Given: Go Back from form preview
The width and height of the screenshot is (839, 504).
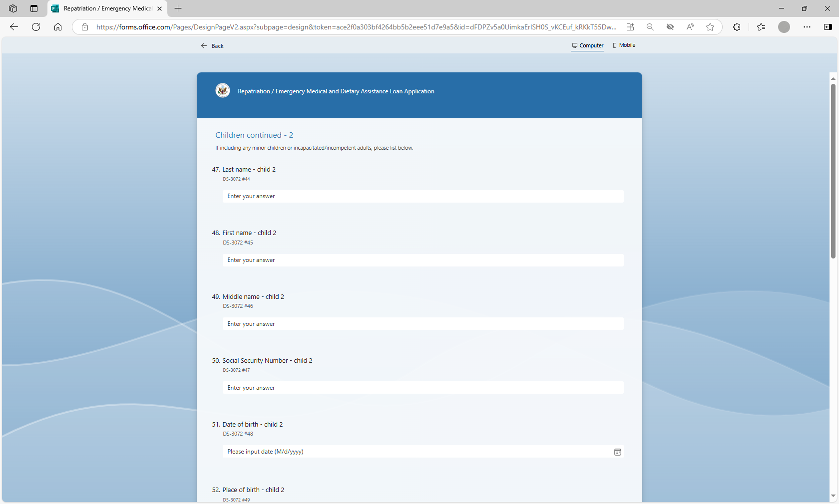Looking at the screenshot, I should coord(212,46).
